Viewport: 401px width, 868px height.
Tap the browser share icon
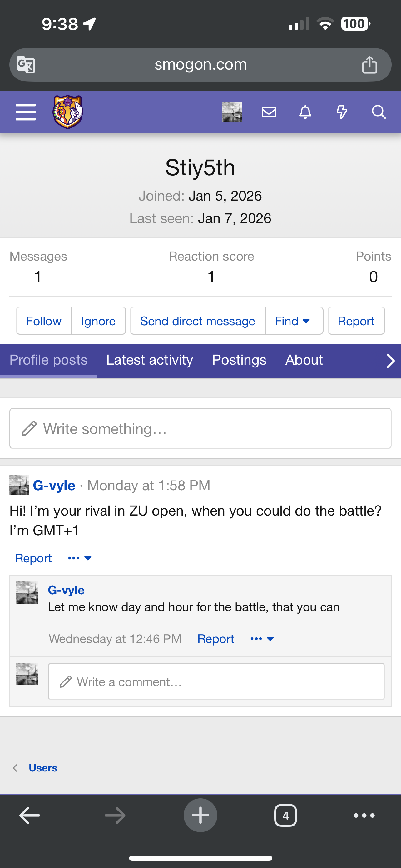(369, 65)
